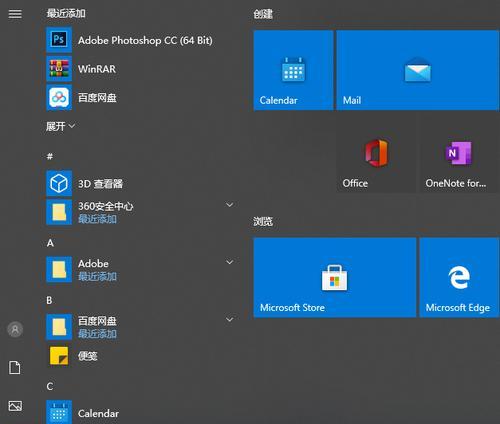Open the Mail tile
The width and height of the screenshot is (500, 424).
point(418,70)
